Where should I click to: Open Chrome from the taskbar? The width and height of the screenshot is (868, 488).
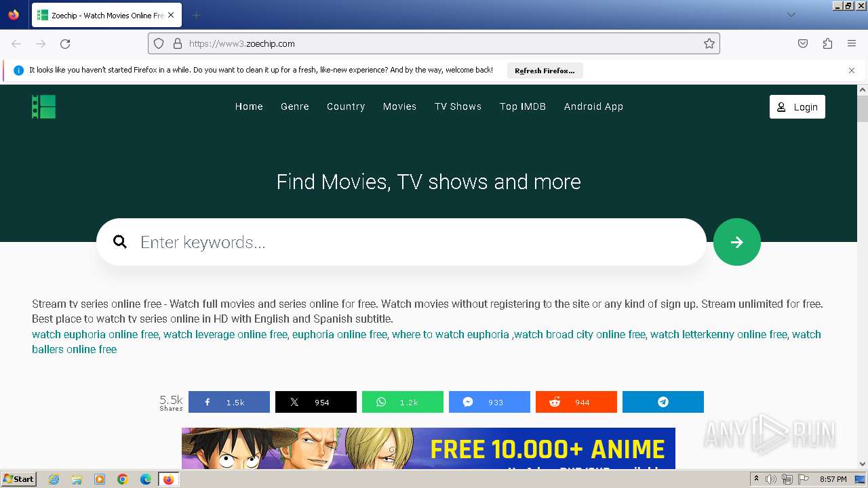pyautogui.click(x=123, y=479)
